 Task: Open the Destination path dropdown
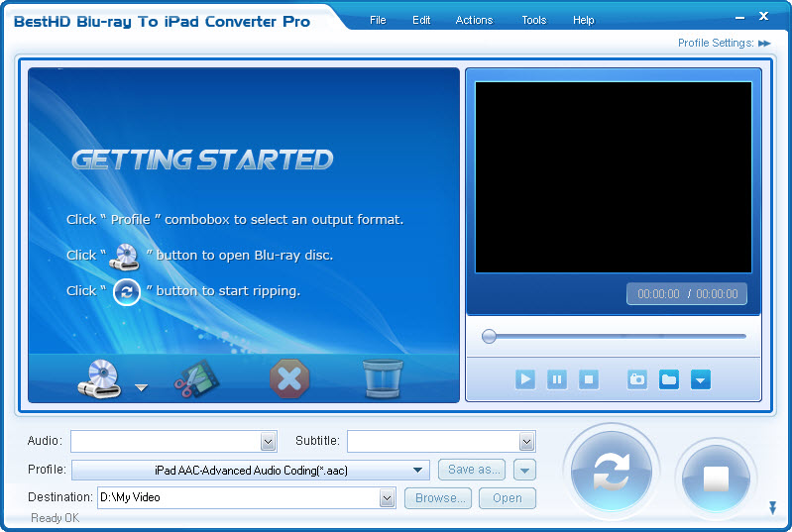pos(387,498)
